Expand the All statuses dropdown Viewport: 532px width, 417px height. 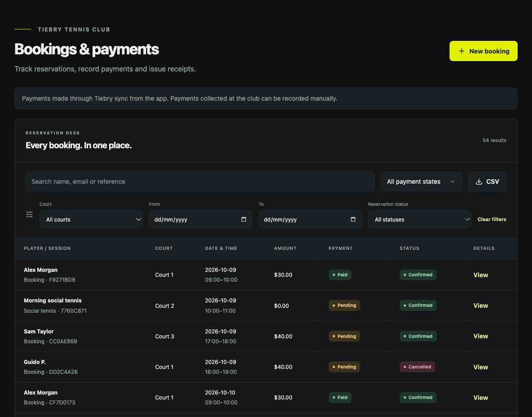point(419,219)
